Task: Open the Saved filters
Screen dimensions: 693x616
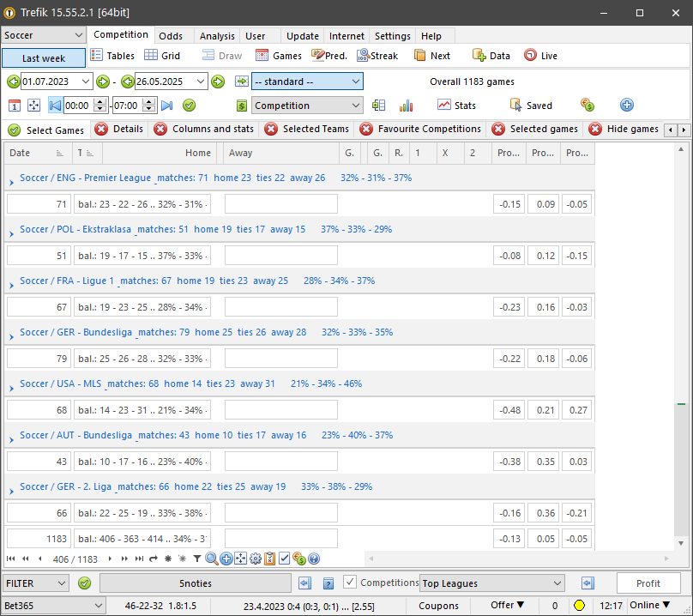Action: [x=530, y=106]
